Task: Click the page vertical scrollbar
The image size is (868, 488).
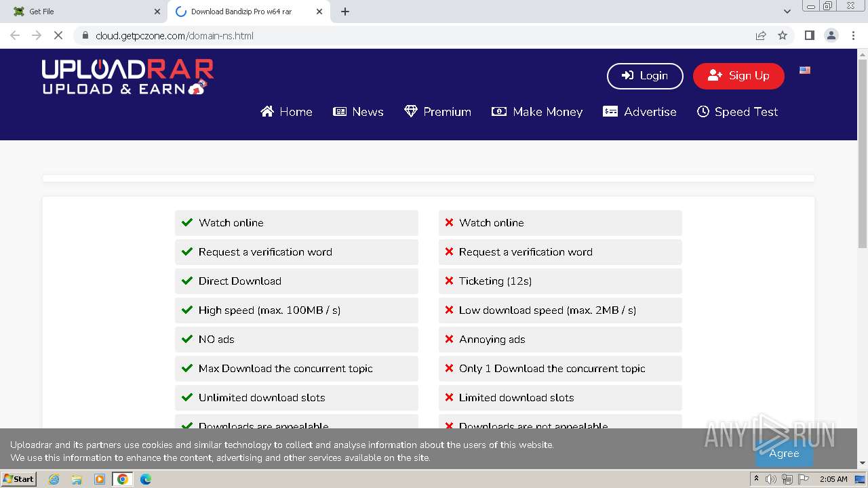Action: [x=863, y=152]
